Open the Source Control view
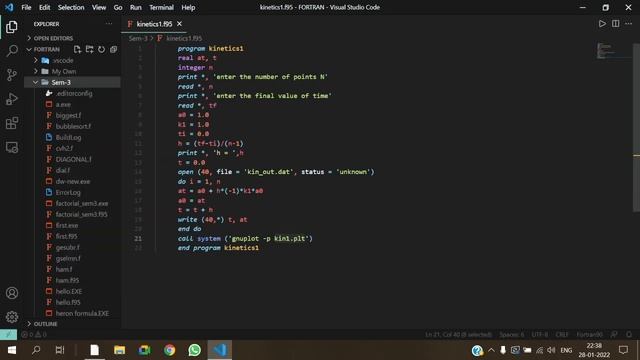Screen dimensions: 640x360 12,75
